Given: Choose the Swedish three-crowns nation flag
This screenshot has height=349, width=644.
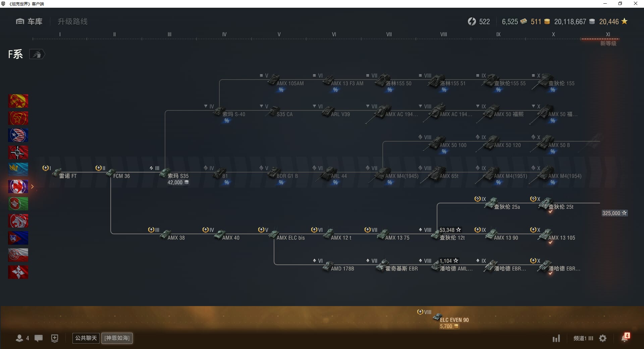Looking at the screenshot, I should coord(18,169).
